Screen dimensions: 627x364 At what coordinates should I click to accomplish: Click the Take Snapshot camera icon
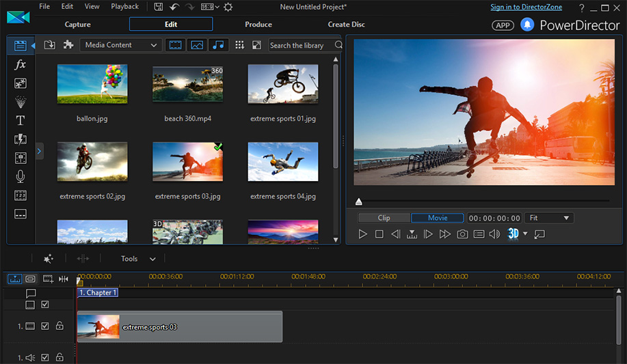pyautogui.click(x=462, y=234)
